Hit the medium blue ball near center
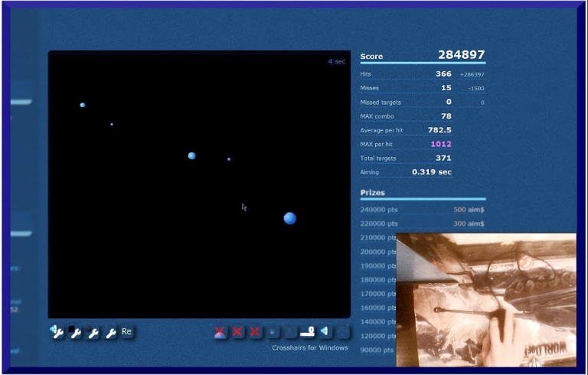588x375 pixels. (191, 155)
